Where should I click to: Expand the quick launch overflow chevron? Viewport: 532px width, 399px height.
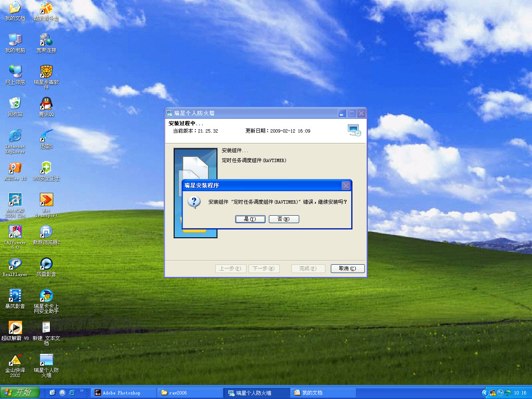point(82,391)
